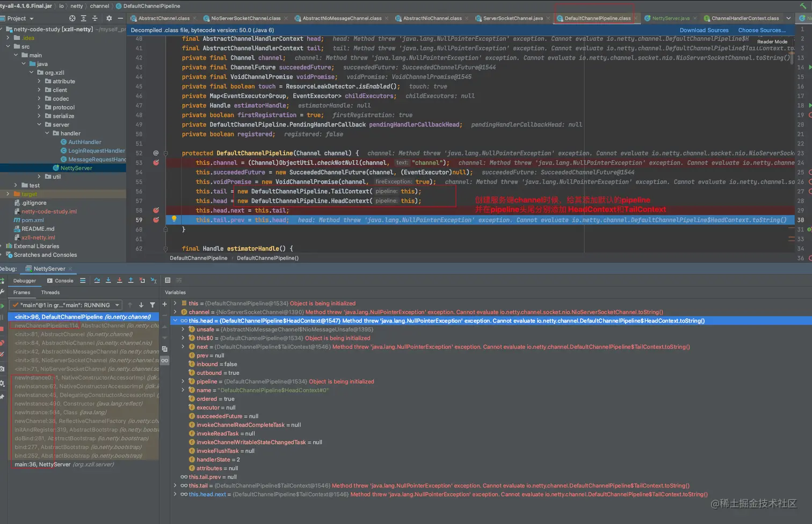Expand the unsafe field node

(183, 329)
